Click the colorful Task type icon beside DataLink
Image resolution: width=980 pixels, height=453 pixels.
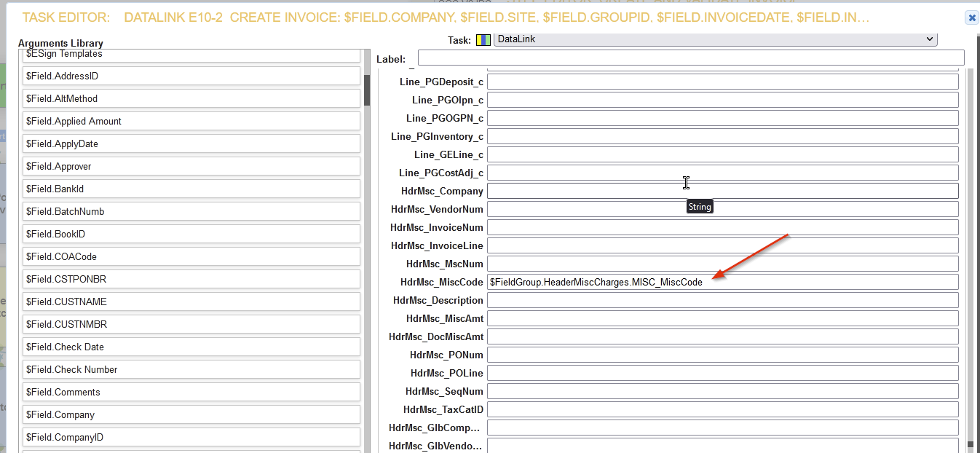click(483, 39)
